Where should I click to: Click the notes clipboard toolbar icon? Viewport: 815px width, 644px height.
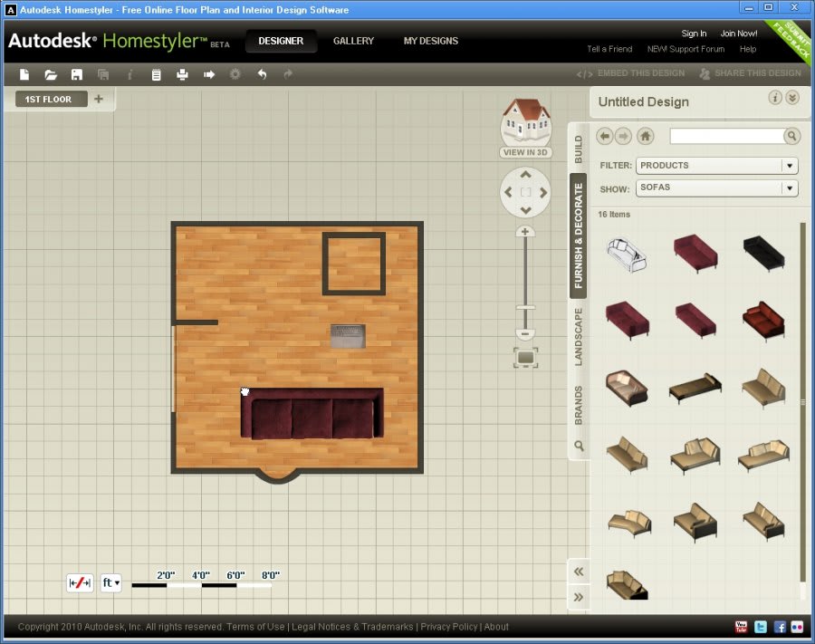pos(156,75)
